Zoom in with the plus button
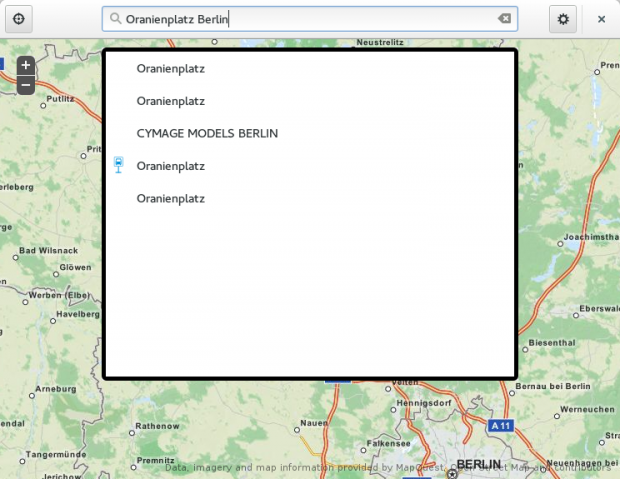Screen dimensions: 620x479 [x=26, y=65]
